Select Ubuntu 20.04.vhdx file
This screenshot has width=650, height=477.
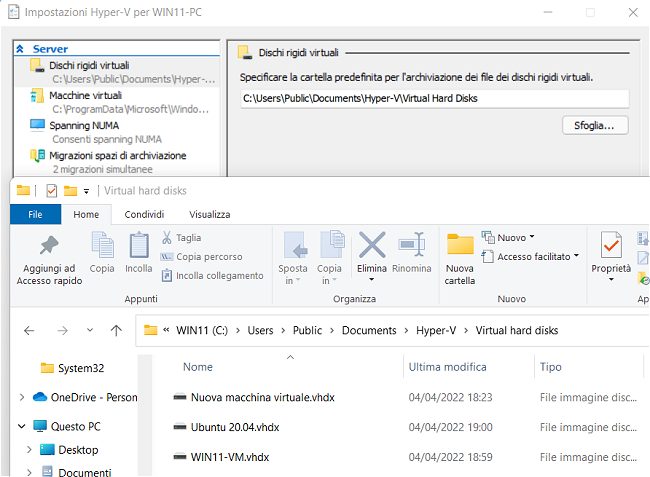235,427
